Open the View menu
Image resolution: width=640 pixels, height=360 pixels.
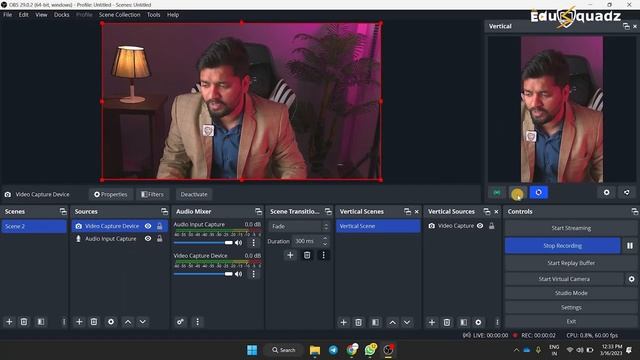41,15
